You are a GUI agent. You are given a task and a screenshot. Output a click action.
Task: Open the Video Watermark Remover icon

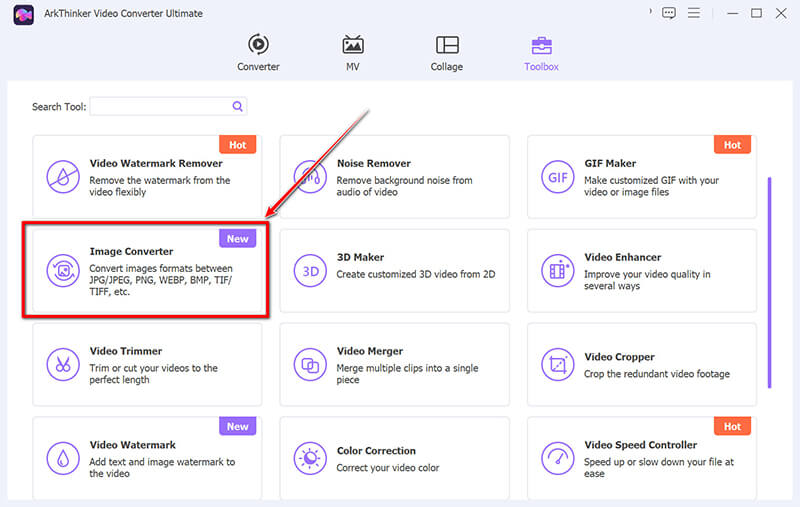(63, 177)
